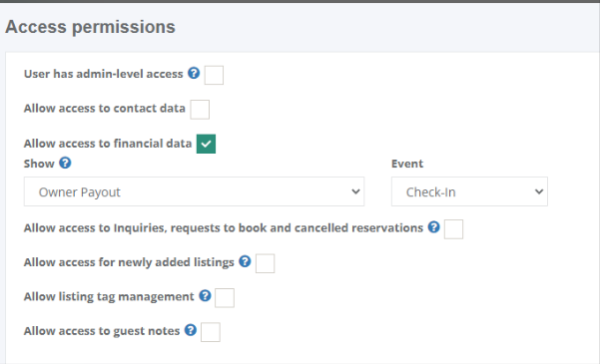Enable access to Inquiries and cancelled reservations
Viewport: 605px width, 364px height.
pyautogui.click(x=453, y=229)
